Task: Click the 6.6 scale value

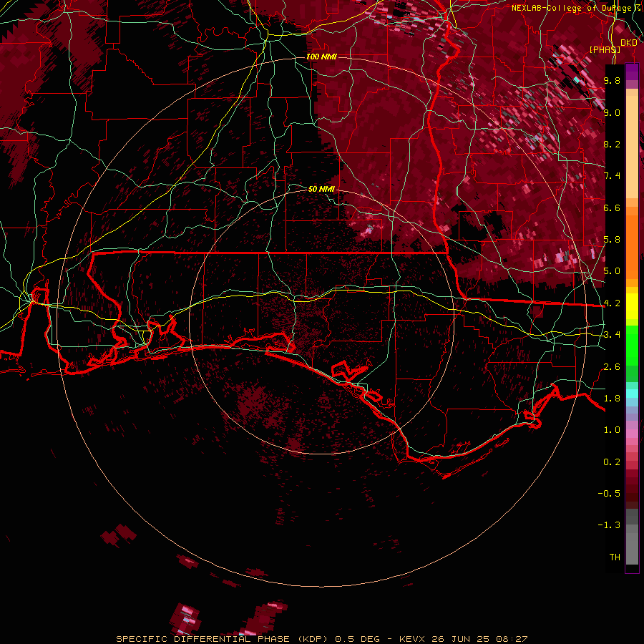Action: pyautogui.click(x=612, y=208)
